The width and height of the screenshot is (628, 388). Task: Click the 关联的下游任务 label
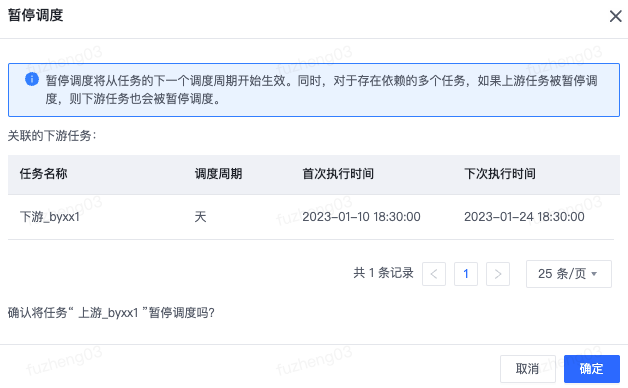[52, 136]
